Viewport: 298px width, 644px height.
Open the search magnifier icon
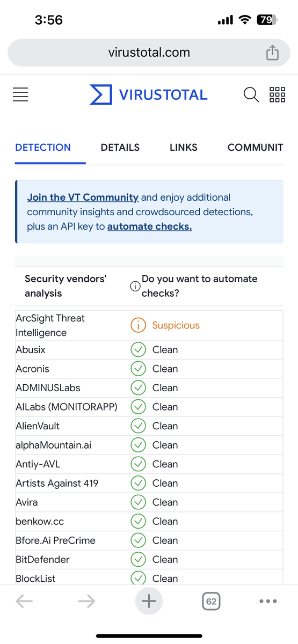coord(251,95)
